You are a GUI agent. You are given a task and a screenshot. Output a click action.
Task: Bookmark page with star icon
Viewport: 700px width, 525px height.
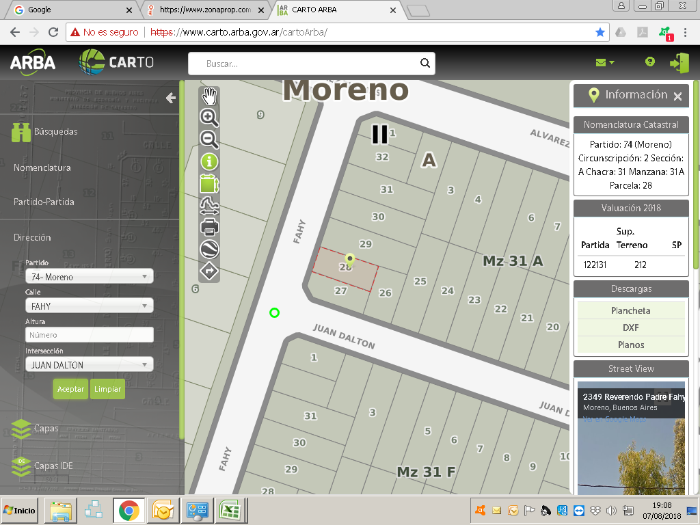[x=600, y=32]
